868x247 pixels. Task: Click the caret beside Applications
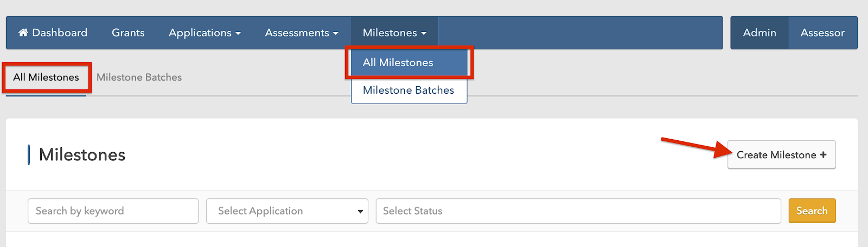pos(238,33)
